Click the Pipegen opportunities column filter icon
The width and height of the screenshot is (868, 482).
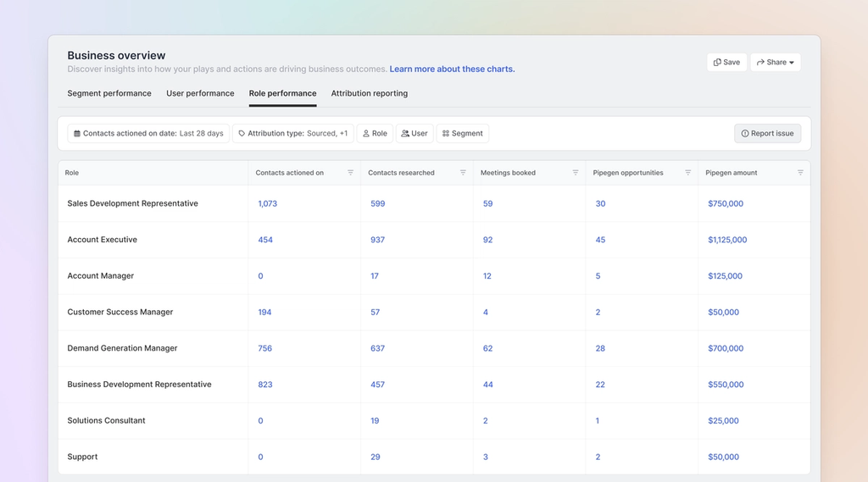click(x=687, y=173)
